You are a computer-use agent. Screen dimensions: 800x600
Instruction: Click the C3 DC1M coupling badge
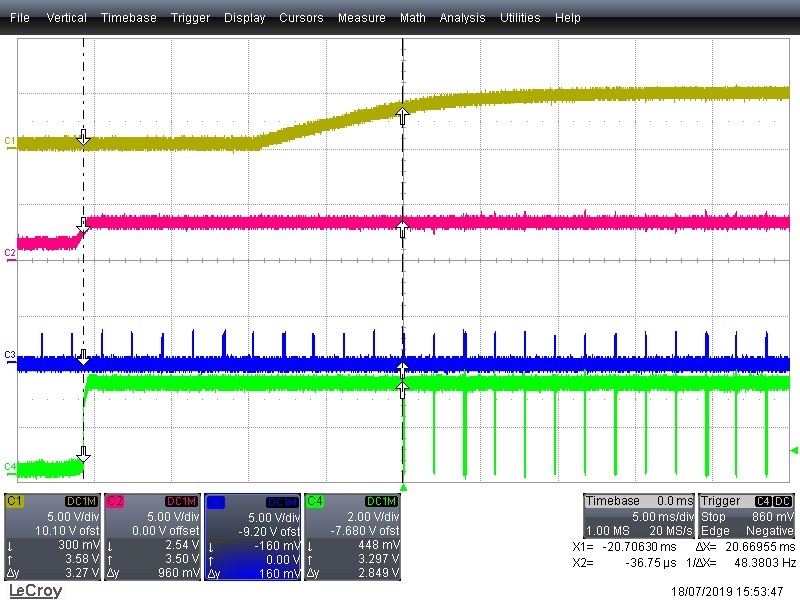pos(282,502)
